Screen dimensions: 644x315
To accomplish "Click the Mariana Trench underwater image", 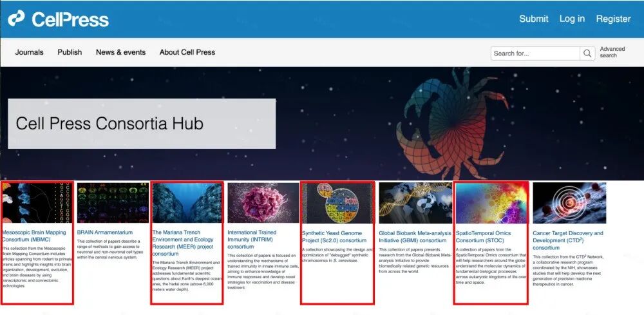I will tap(187, 203).
